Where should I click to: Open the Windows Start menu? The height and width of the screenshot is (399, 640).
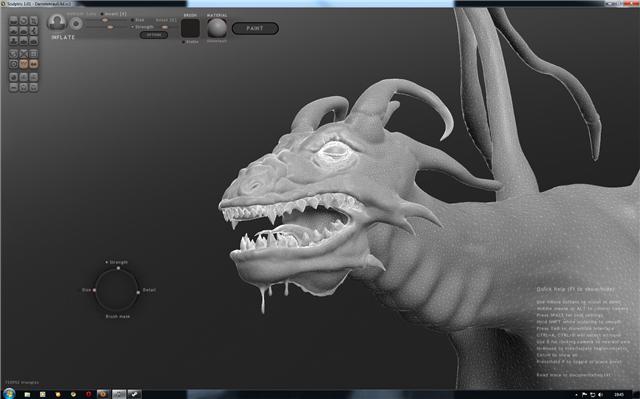tap(9, 394)
